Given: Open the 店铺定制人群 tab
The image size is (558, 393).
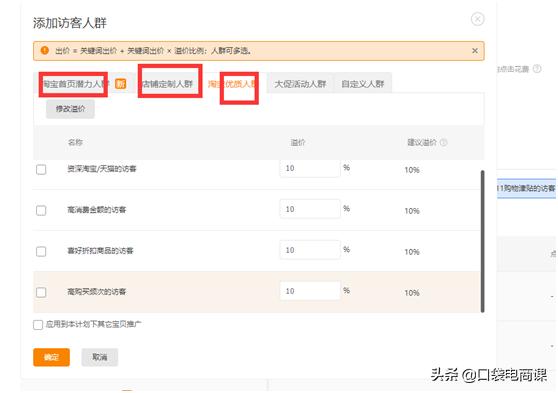Looking at the screenshot, I should pos(167,84).
